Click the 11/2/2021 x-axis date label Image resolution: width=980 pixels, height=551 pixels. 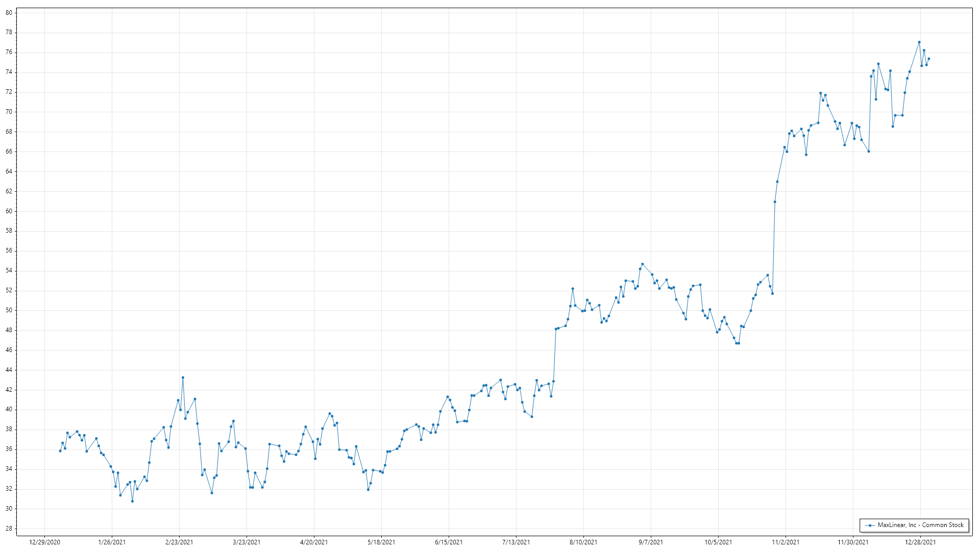(786, 542)
